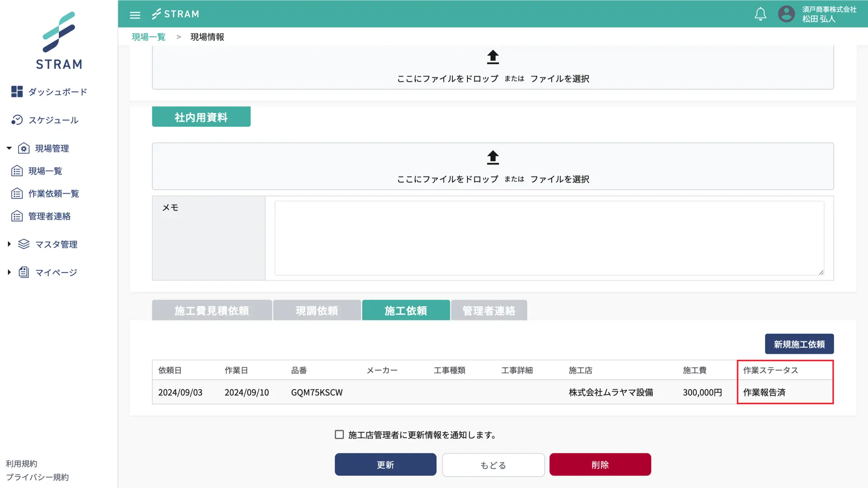Viewport: 868px width, 488px height.
Task: Click the user avatar icon
Action: [x=786, y=14]
